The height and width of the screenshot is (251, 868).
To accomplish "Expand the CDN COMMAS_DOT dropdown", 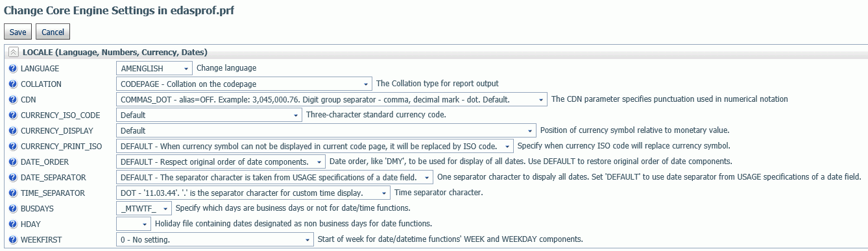I will click(332, 99).
